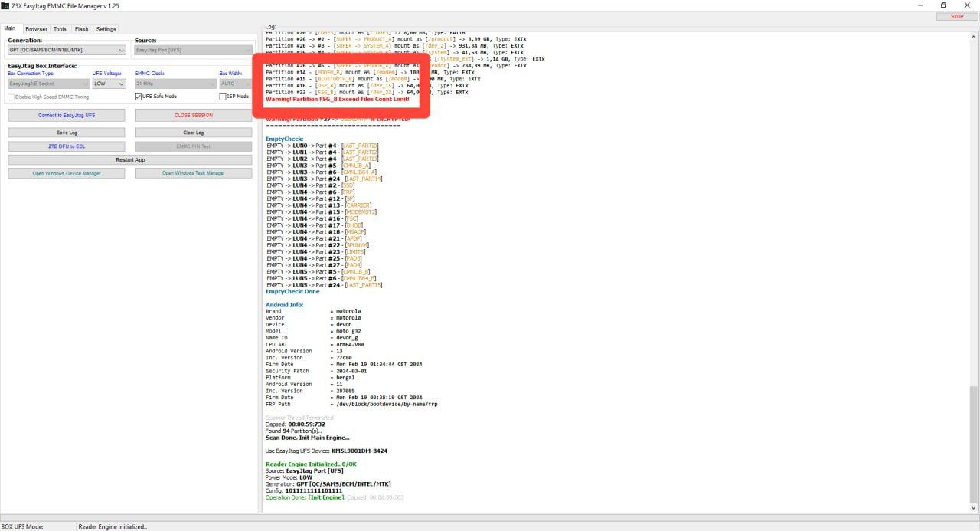Click the LUN4 Part #6 FRP log line
980x531 pixels.
311,192
